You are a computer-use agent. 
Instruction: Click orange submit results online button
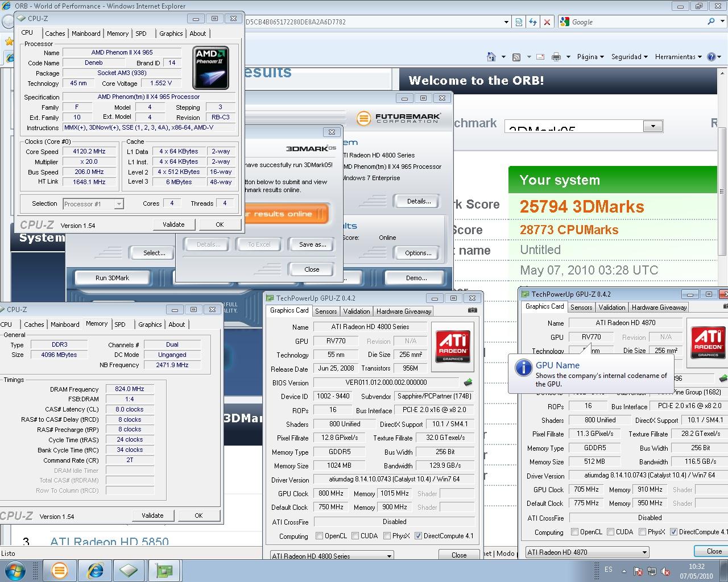(x=286, y=214)
